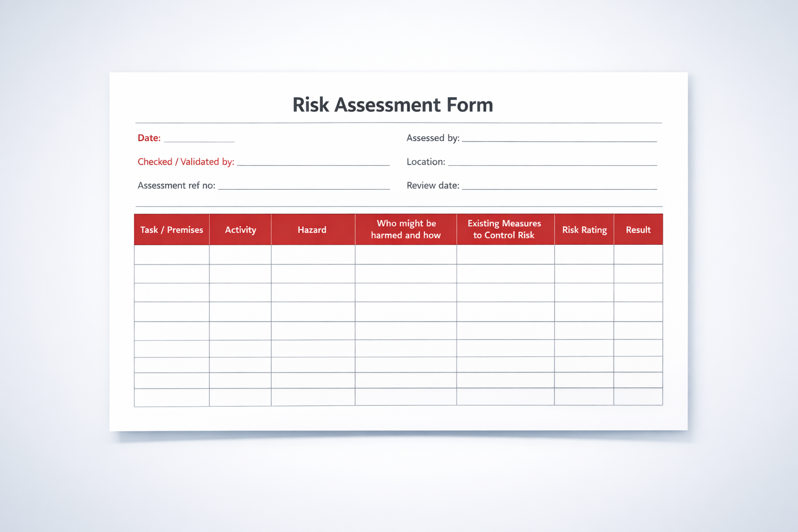Viewport: 798px width, 532px height.
Task: Select the Who might be harmed header
Action: (x=406, y=230)
